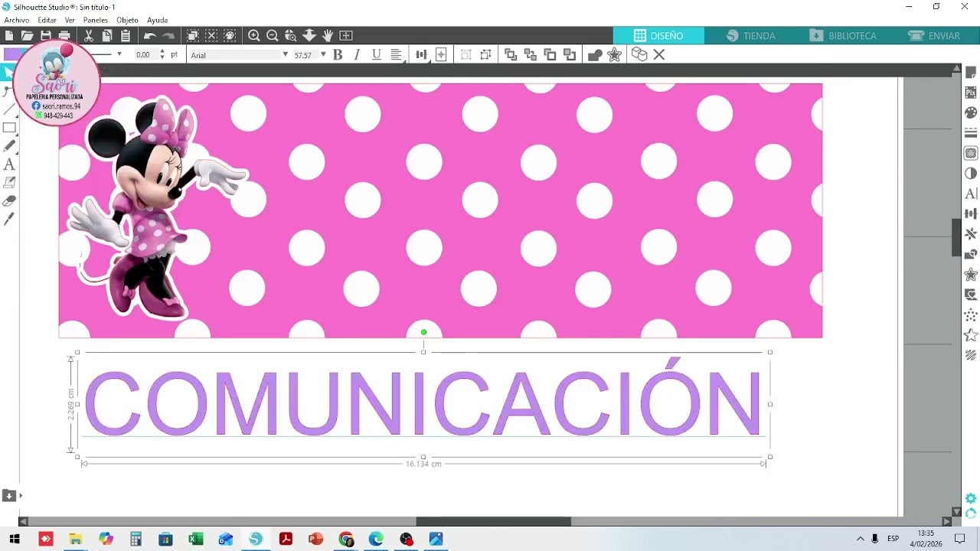
Task: Open Google Chrome from the taskbar
Action: point(346,539)
